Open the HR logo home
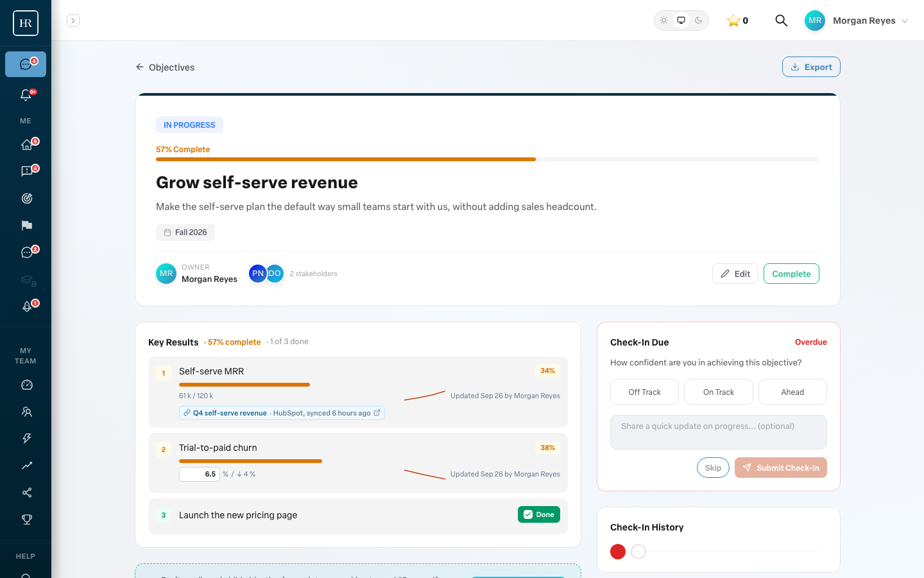This screenshot has width=924, height=578. pos(26,23)
